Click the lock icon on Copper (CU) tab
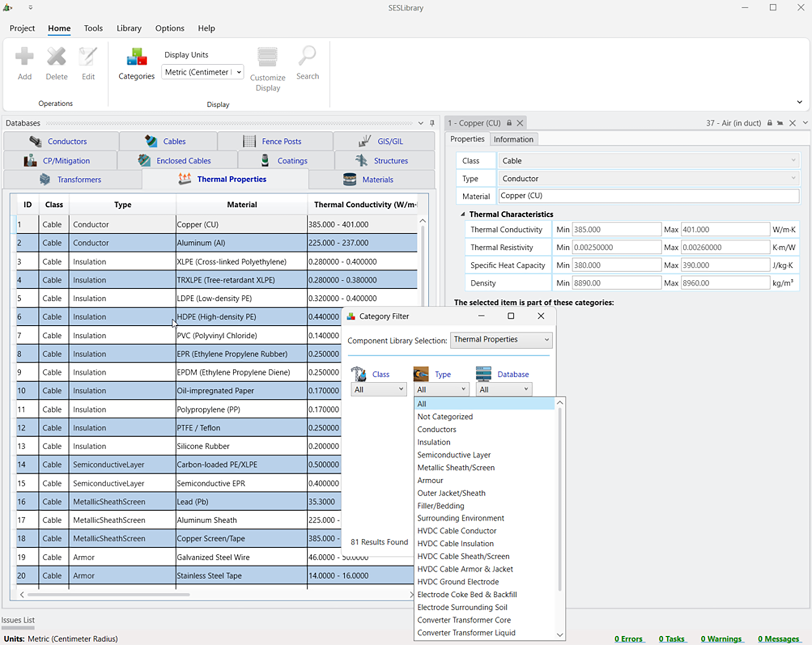 [x=509, y=123]
